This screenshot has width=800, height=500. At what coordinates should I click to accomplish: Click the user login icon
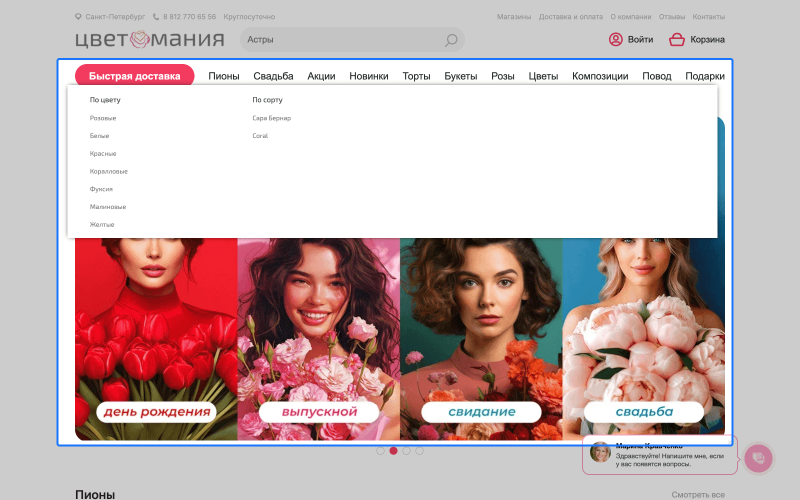pos(615,40)
